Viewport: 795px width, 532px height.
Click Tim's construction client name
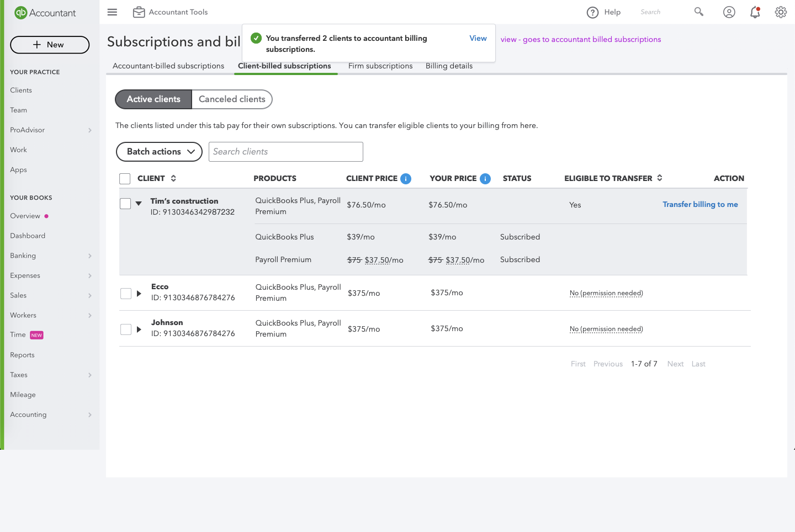coord(184,201)
